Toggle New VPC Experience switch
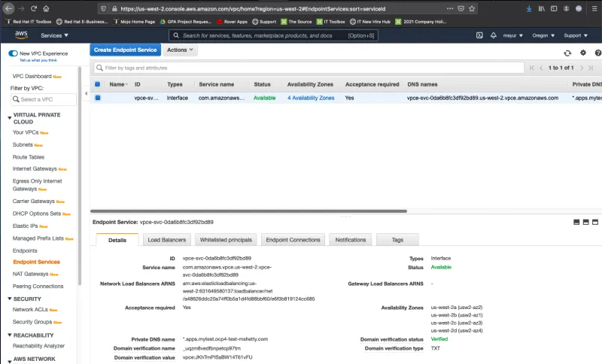This screenshot has width=602, height=364. (13, 53)
